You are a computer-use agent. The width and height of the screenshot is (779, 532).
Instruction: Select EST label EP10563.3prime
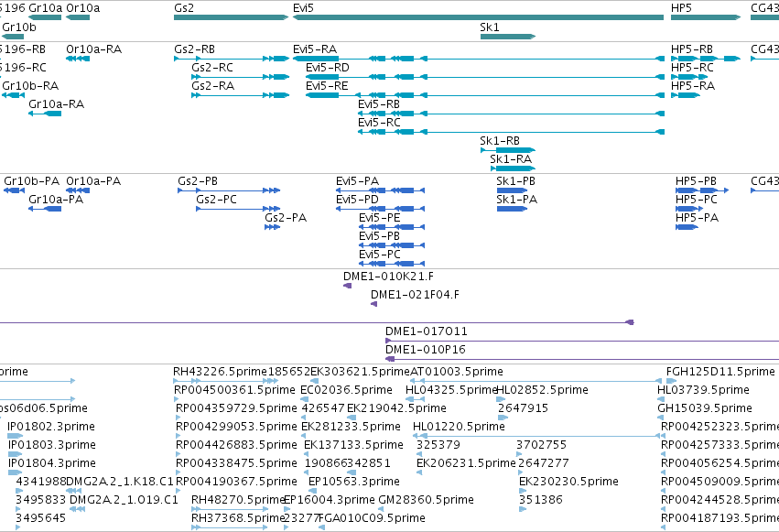pyautogui.click(x=354, y=482)
